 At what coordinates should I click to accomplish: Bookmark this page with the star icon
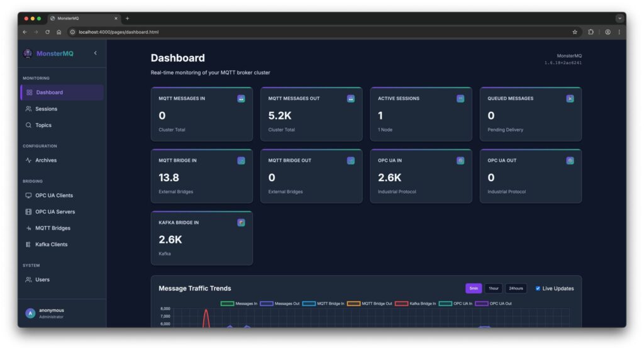point(575,32)
